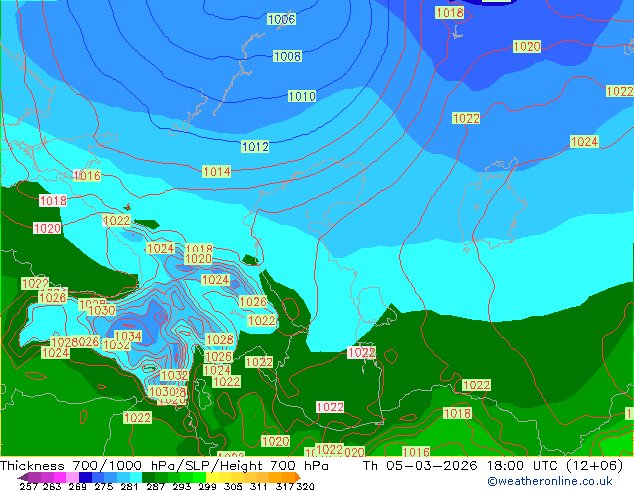Click the 1016 label in the light-green area
The image size is (634, 490).
pyautogui.click(x=416, y=452)
